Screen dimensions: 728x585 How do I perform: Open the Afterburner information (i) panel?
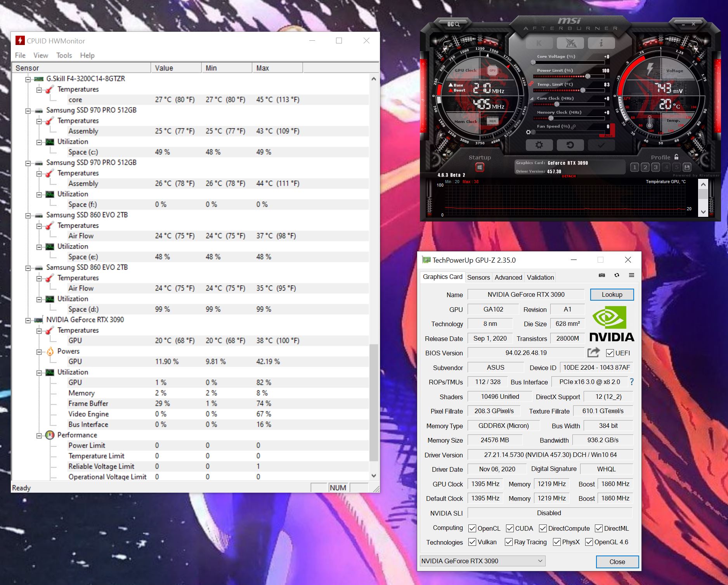601,43
